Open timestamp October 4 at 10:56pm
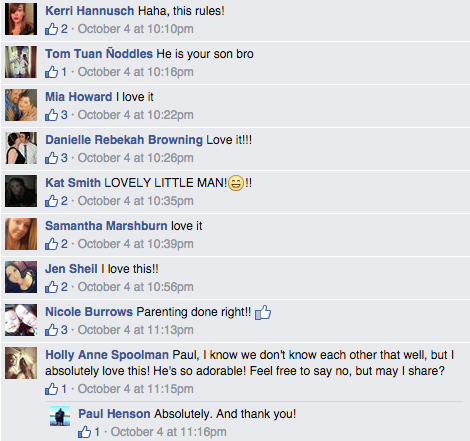Image resolution: width=470 pixels, height=441 pixels. coord(136,287)
